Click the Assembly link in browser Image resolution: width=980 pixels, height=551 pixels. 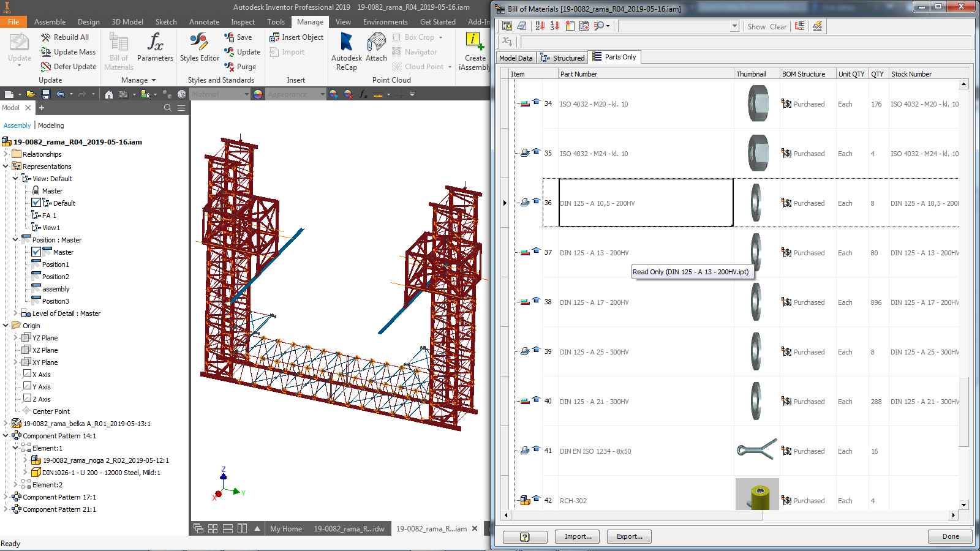17,126
